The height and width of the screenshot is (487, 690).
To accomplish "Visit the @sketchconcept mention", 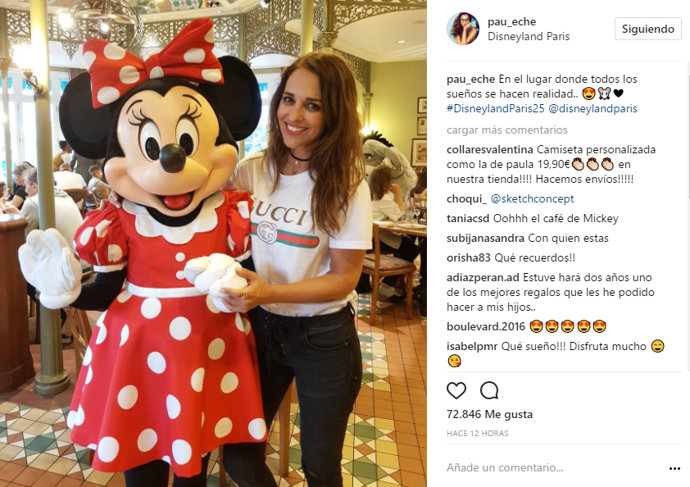I will 532,199.
